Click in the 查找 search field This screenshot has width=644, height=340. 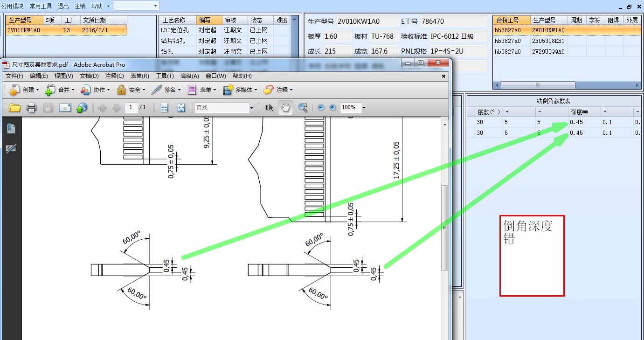(x=222, y=108)
